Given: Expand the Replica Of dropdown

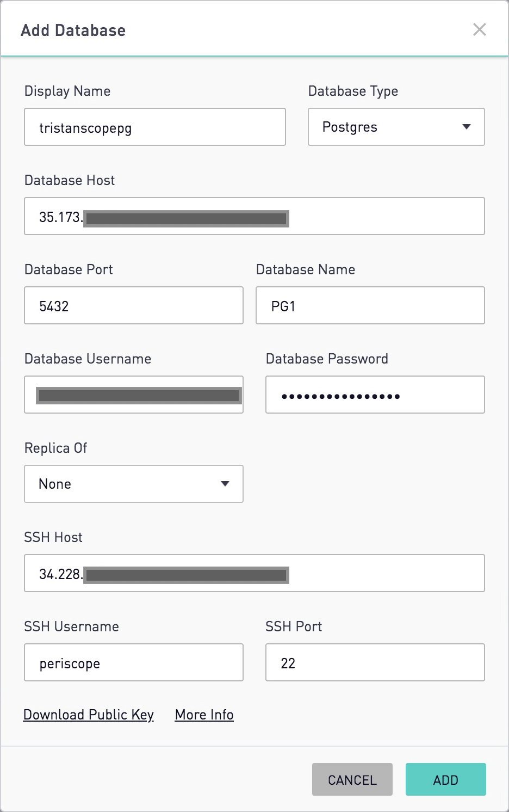Looking at the screenshot, I should pyautogui.click(x=133, y=484).
